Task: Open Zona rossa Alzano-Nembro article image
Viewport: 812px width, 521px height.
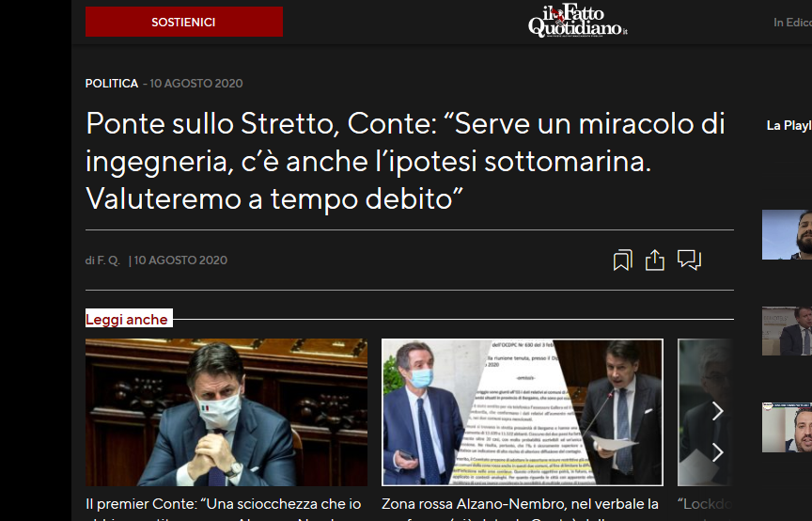Action: (523, 412)
